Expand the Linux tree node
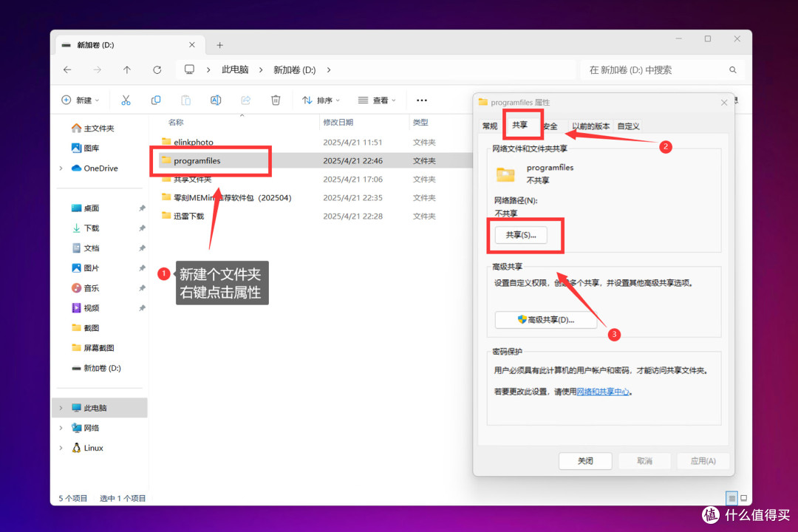This screenshot has width=798, height=532. tap(61, 448)
